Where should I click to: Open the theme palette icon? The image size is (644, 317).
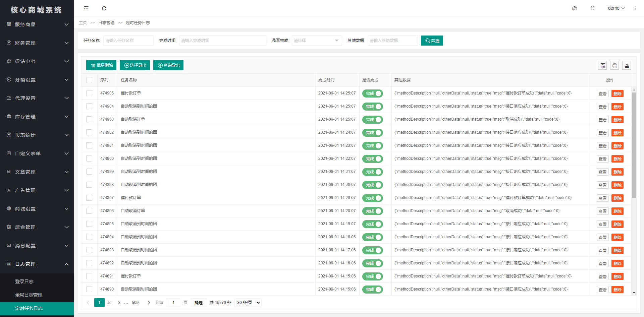coord(574,8)
